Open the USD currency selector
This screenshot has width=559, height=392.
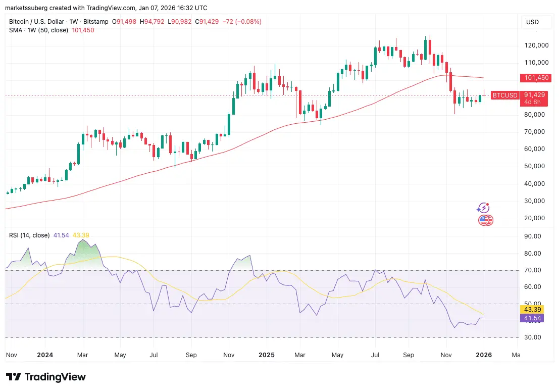pyautogui.click(x=532, y=22)
